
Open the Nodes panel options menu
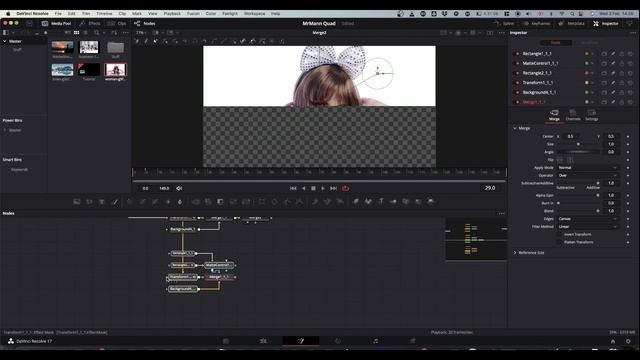click(x=501, y=213)
